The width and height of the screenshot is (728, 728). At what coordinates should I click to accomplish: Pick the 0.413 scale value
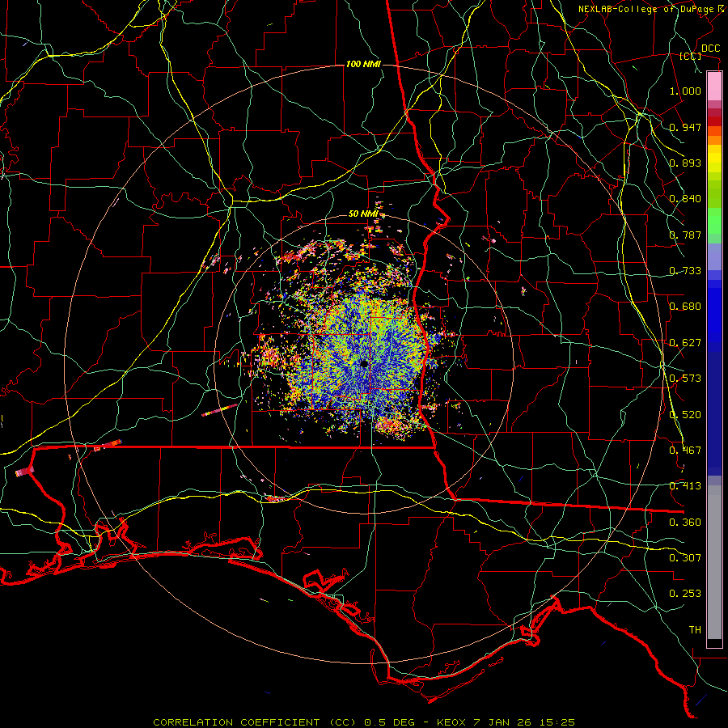click(x=685, y=486)
